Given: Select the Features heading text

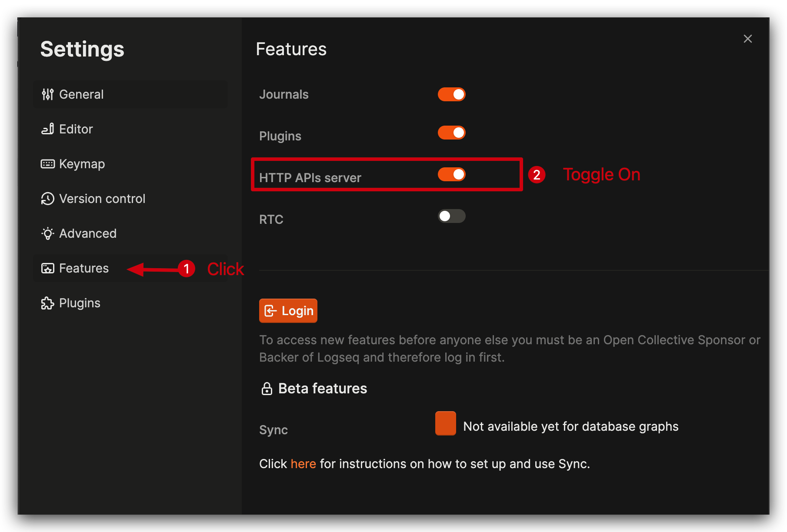Looking at the screenshot, I should (x=291, y=49).
